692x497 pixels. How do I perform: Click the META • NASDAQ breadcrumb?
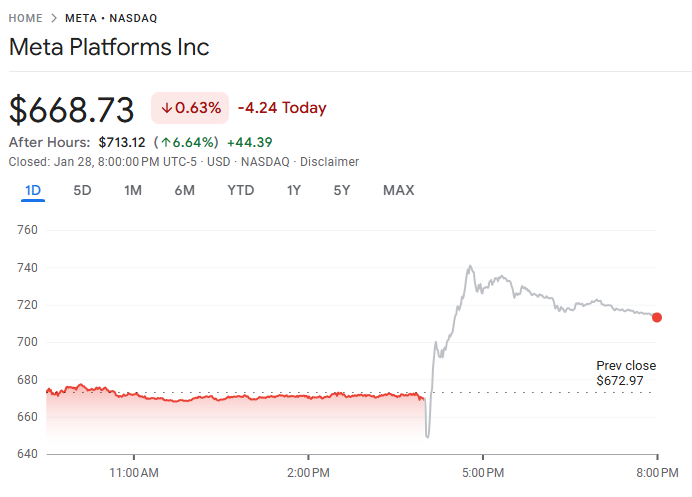click(x=111, y=18)
